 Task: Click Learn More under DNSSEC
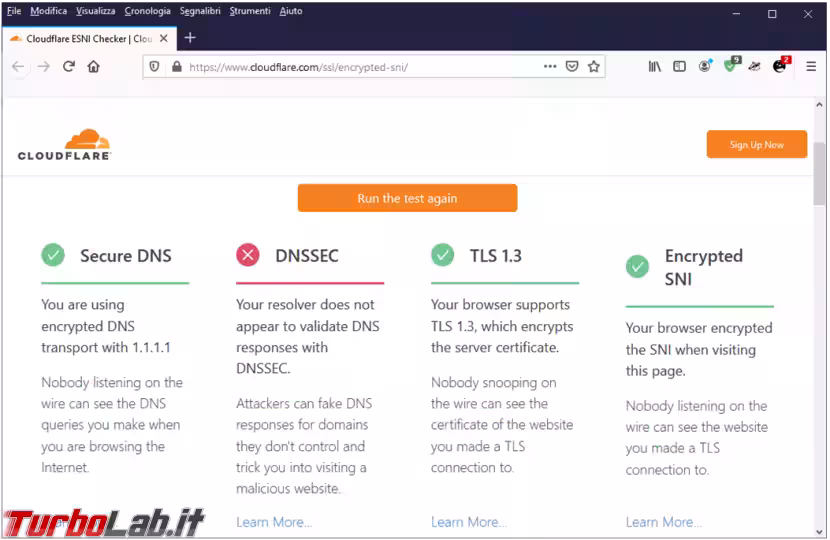[273, 522]
